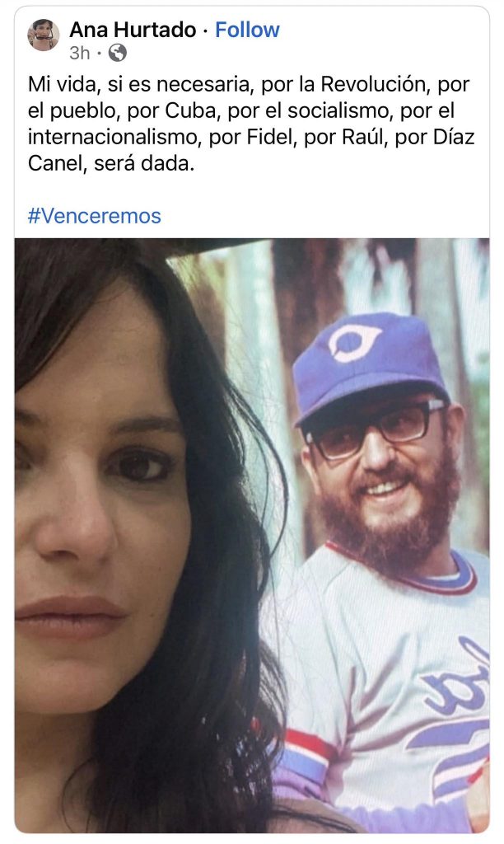Click the globe public-privacy icon
Screen dimensions: 504x844
(119, 54)
